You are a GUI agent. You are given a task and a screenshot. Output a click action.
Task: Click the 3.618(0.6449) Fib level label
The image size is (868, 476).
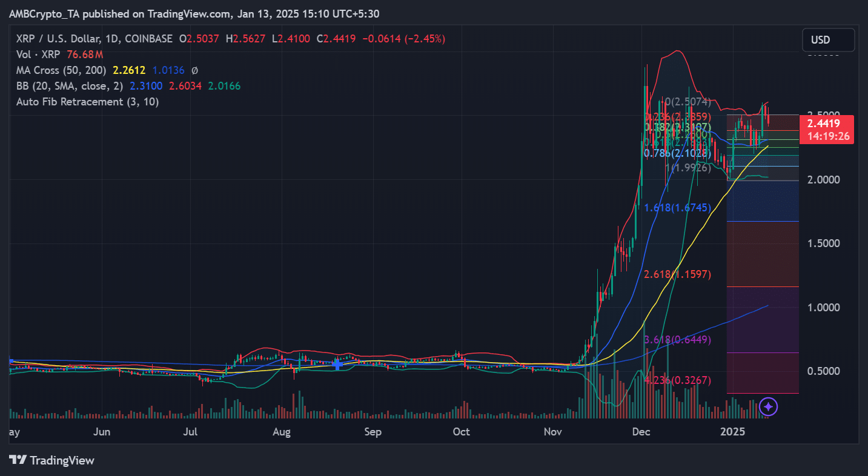tap(678, 340)
